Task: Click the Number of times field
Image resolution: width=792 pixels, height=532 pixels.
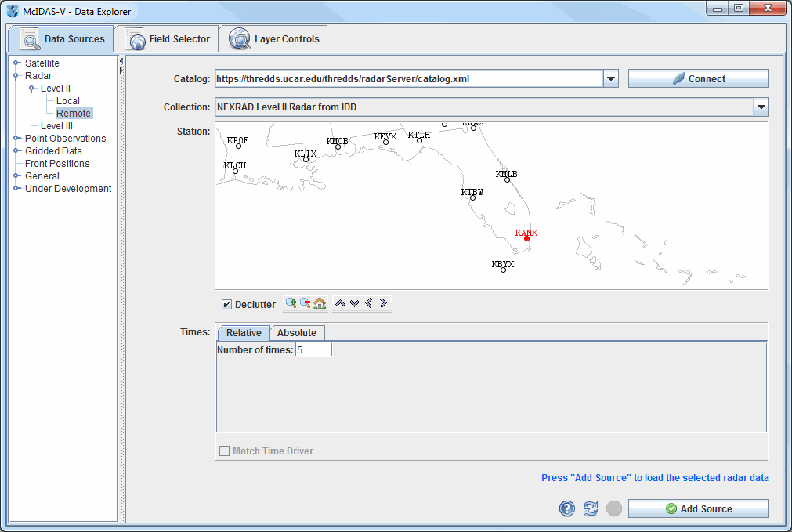Action: click(x=313, y=350)
